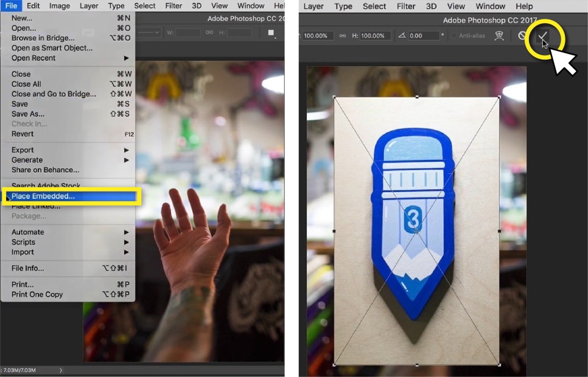Click the right-middle transform handle
The image size is (588, 377).
tap(499, 231)
